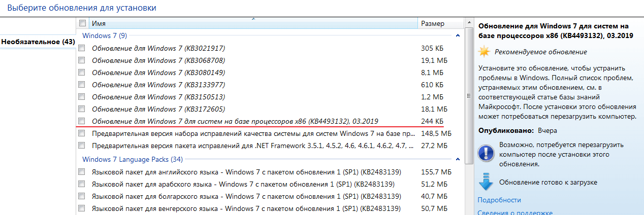Sort by the Размер column header

pos(441,23)
